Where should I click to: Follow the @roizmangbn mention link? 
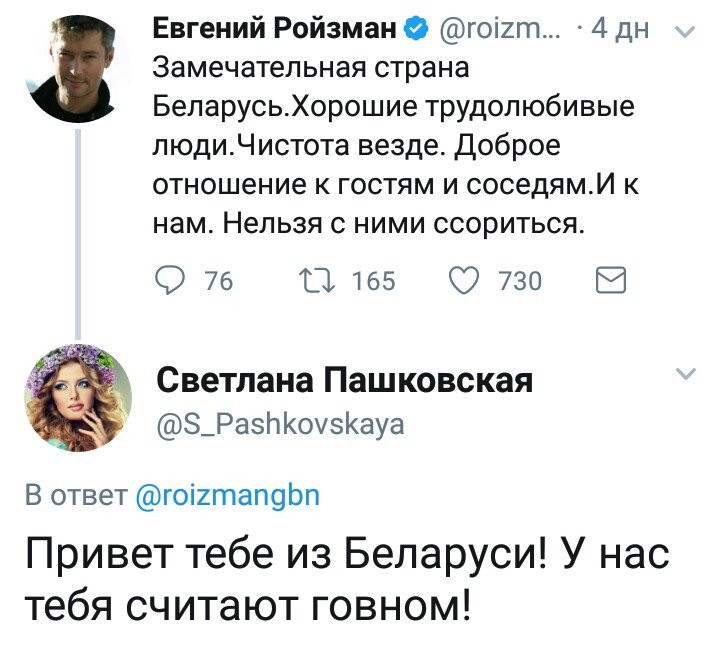click(226, 494)
